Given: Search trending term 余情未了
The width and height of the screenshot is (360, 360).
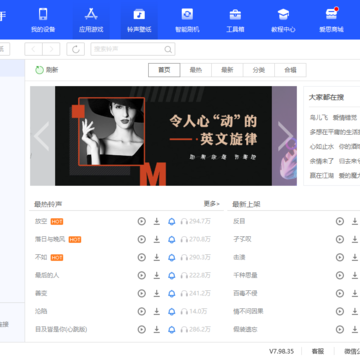Looking at the screenshot, I should [x=322, y=161].
